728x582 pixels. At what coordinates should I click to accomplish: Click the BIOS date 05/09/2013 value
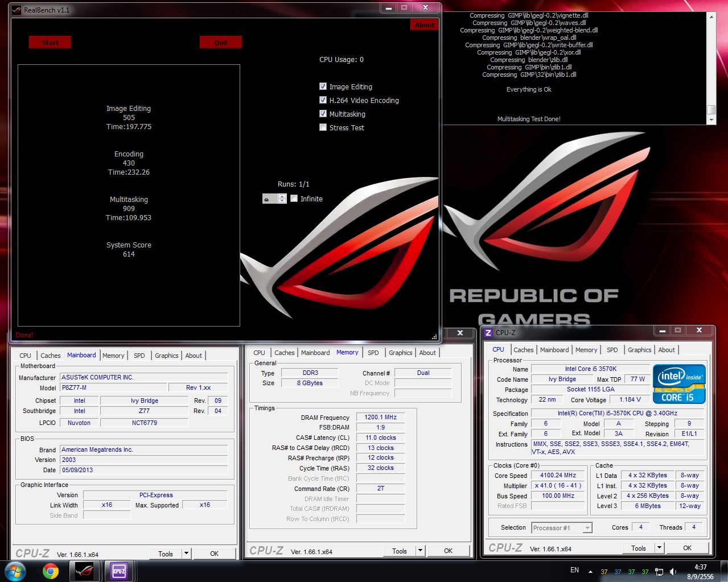[x=144, y=470]
